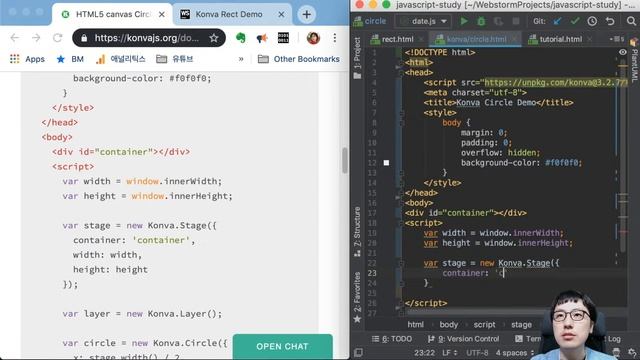The image size is (640, 360).
Task: Open the 애널리틱스 bookmark
Action: [x=121, y=59]
